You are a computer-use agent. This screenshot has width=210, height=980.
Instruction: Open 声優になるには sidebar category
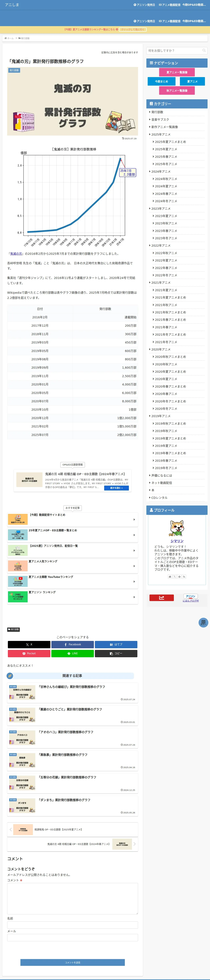162,475
